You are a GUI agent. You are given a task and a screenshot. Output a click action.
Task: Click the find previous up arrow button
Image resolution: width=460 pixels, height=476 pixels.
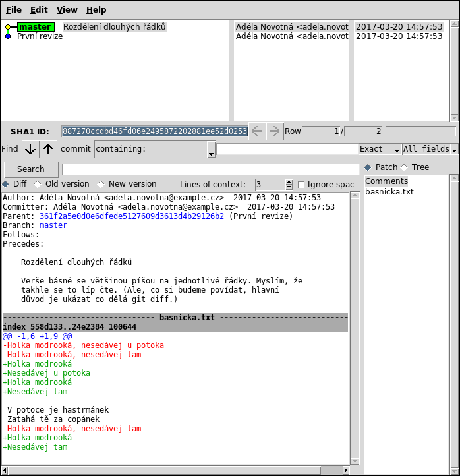pos(49,149)
